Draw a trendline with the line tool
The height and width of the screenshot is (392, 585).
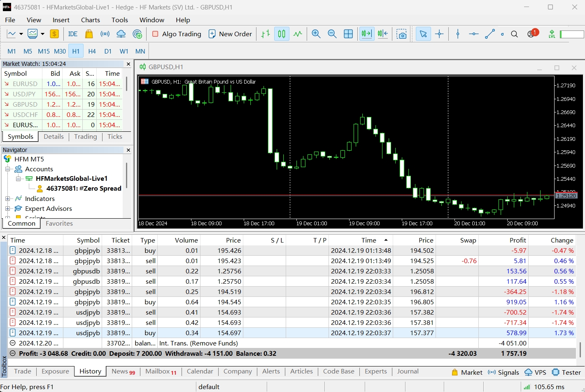click(489, 34)
